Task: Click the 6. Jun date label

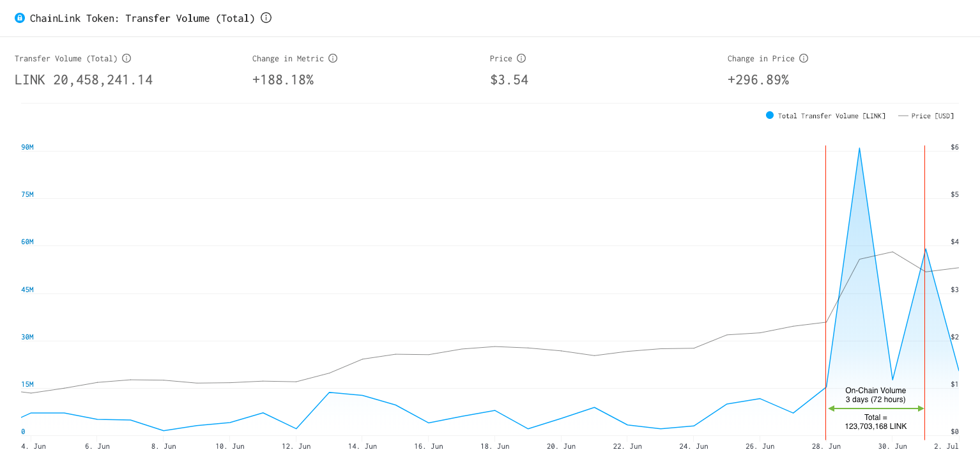Action: pyautogui.click(x=98, y=446)
